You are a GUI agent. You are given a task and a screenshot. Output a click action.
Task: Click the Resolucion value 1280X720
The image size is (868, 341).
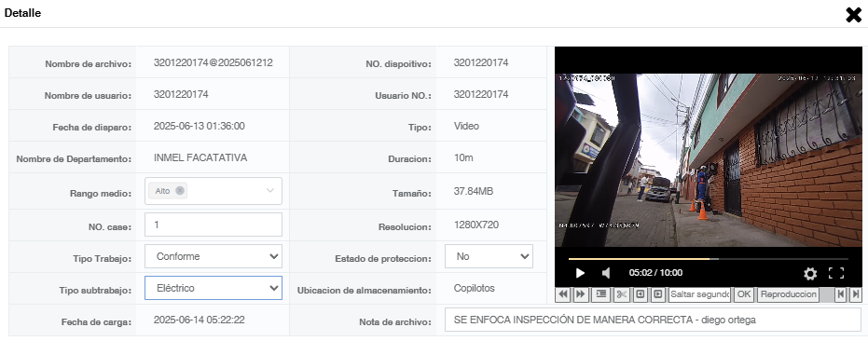(476, 225)
